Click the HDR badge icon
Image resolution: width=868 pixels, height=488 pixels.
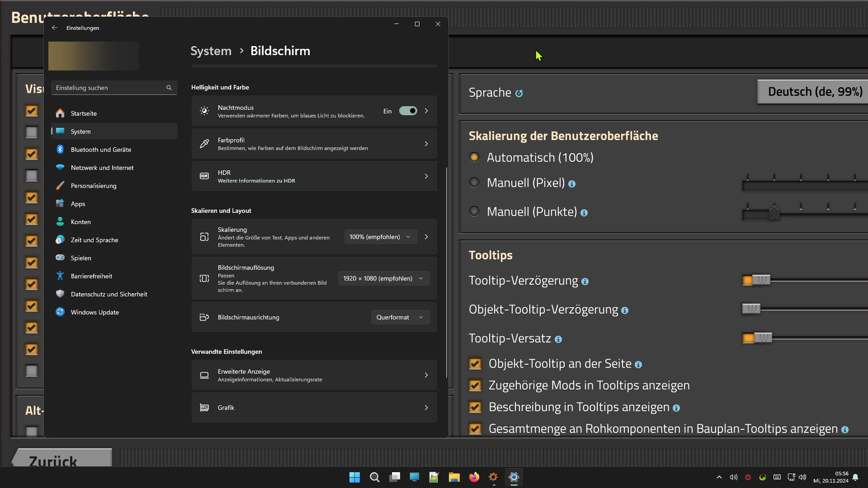tap(204, 176)
